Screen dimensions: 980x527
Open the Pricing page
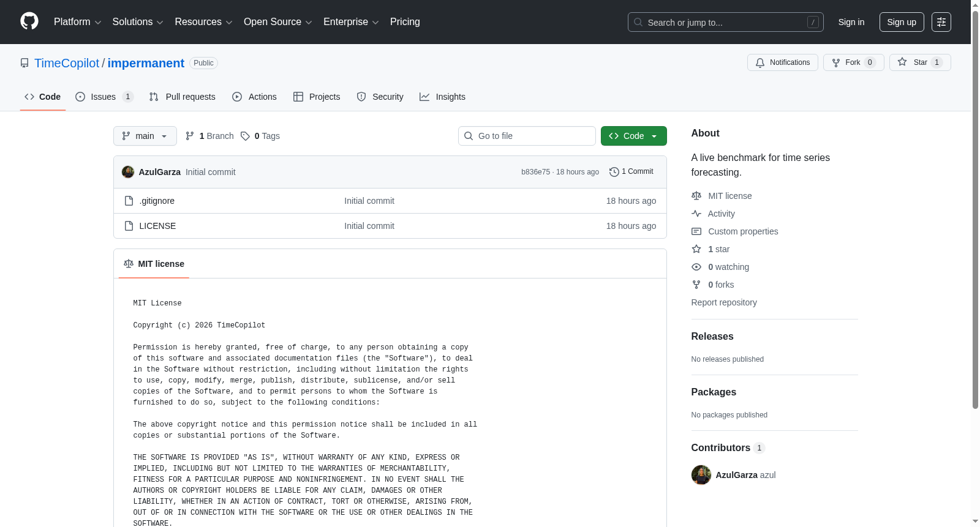click(x=405, y=22)
